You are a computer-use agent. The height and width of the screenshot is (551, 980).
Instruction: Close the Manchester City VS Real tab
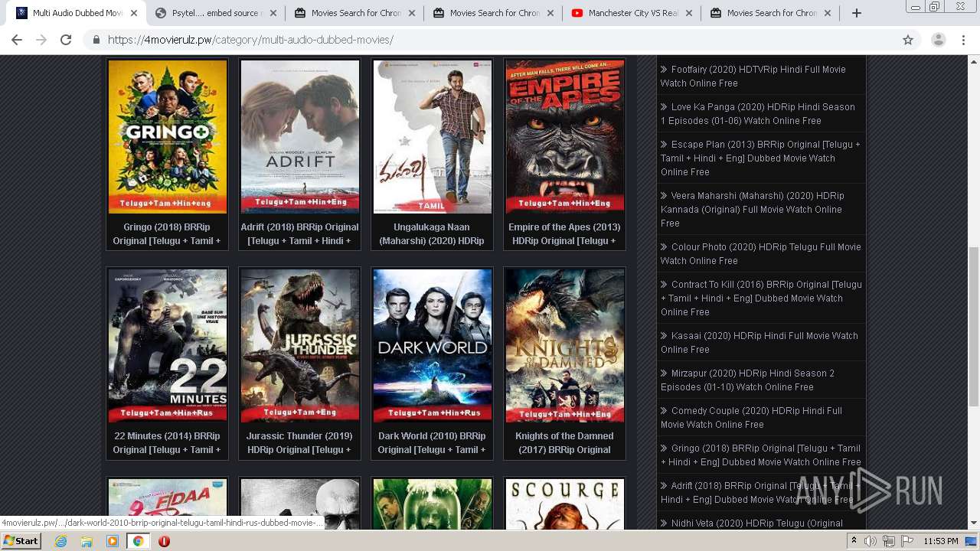click(x=689, y=13)
